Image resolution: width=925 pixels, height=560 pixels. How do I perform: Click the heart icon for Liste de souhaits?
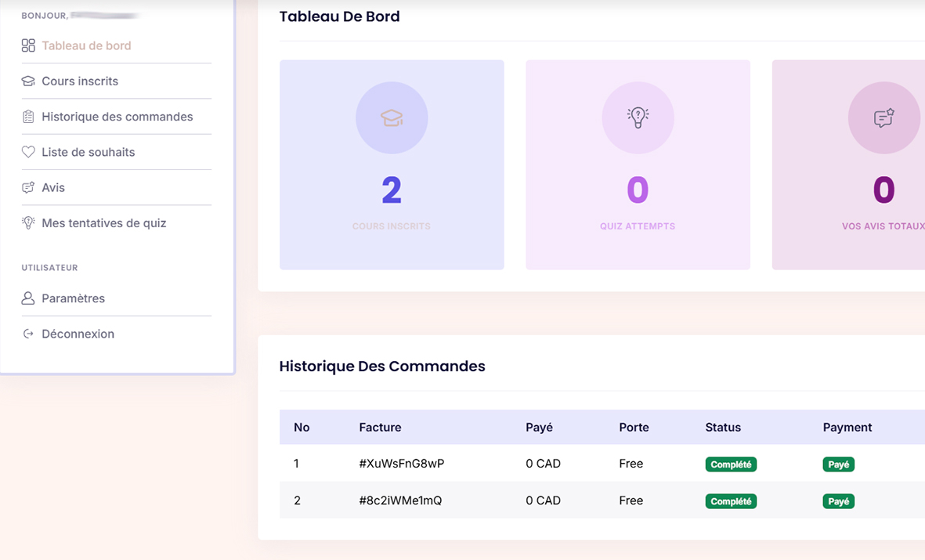28,152
